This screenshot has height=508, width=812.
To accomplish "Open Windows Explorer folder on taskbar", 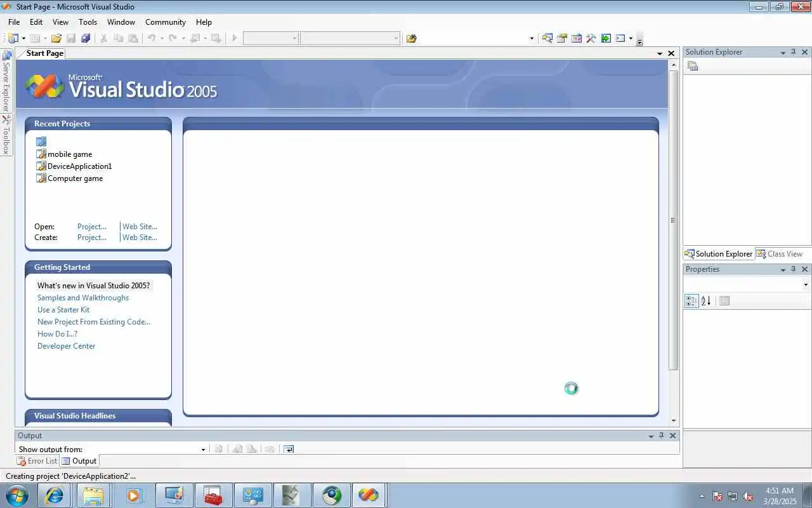I will point(93,495).
